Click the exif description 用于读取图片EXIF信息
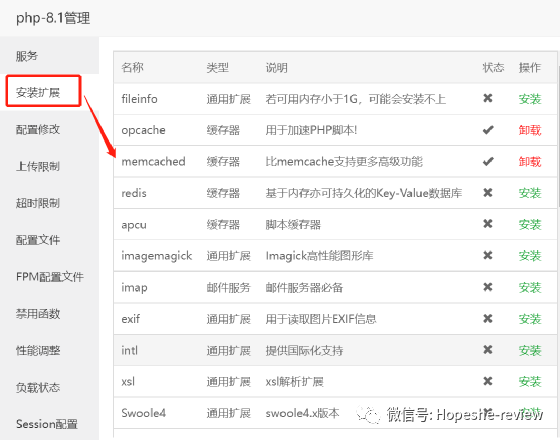Viewport: 560px width, 440px height. (x=321, y=319)
